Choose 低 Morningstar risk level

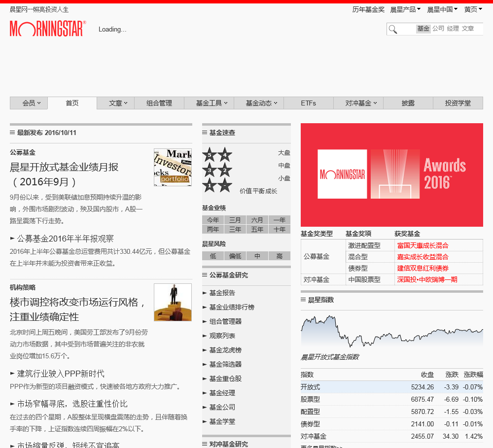coord(213,256)
